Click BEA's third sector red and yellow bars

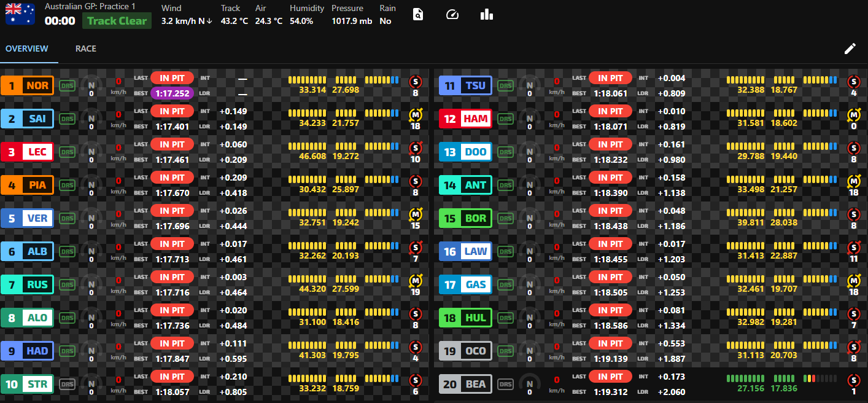click(820, 378)
